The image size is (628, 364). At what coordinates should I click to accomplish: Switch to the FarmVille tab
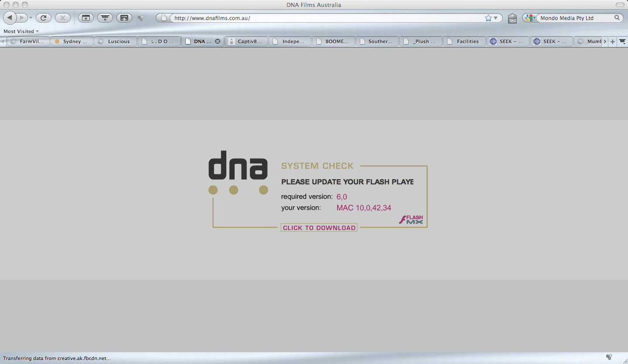click(28, 41)
